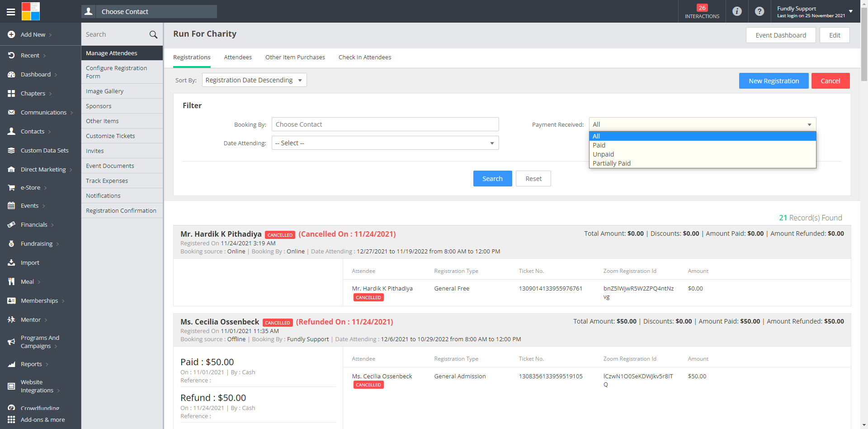Click the Fundly colorful logo
The width and height of the screenshot is (868, 429).
[31, 11]
